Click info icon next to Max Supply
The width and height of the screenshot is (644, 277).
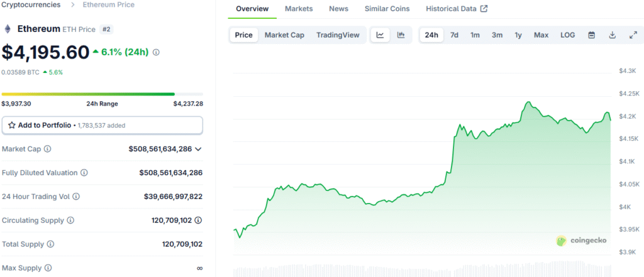coord(48,268)
